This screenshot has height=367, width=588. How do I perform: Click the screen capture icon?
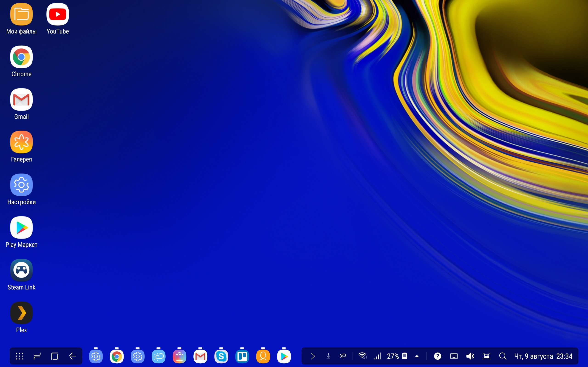click(x=486, y=356)
